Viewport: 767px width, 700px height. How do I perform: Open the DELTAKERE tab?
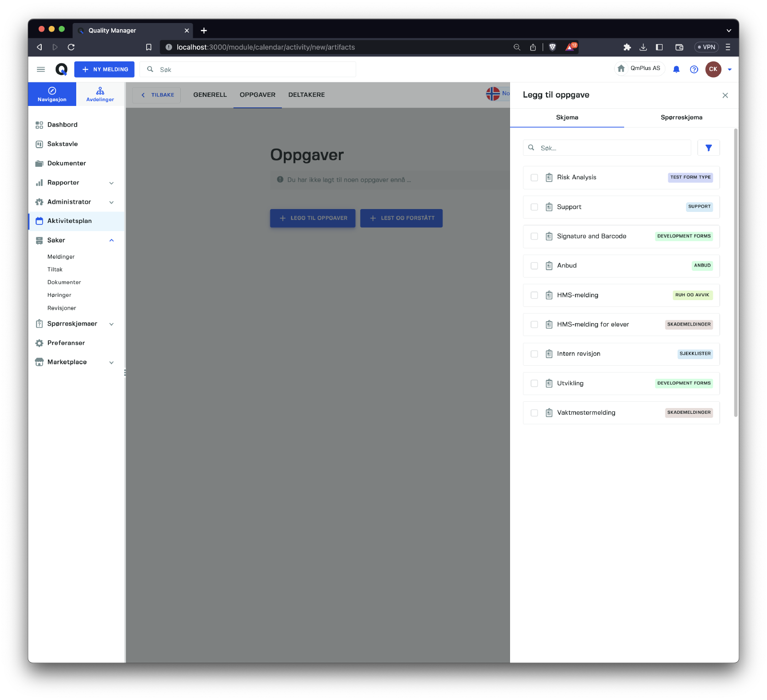pyautogui.click(x=306, y=95)
